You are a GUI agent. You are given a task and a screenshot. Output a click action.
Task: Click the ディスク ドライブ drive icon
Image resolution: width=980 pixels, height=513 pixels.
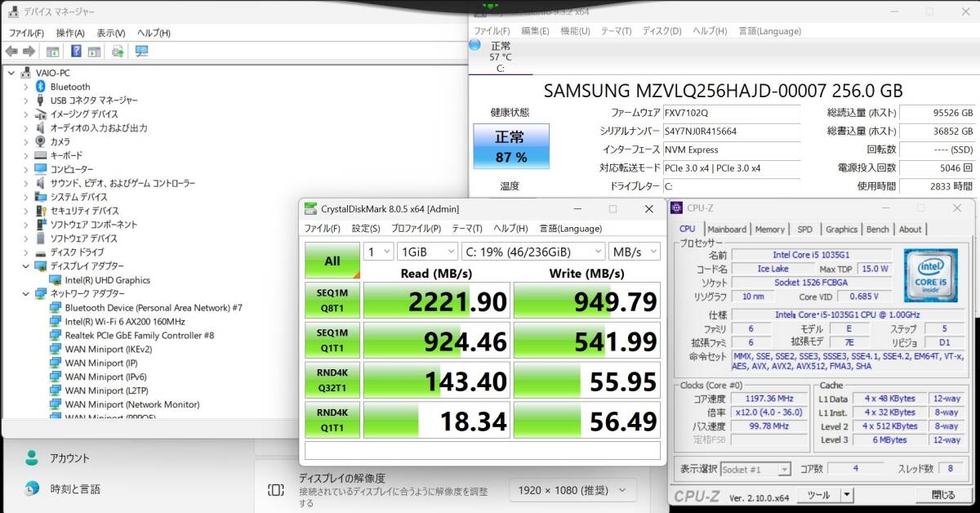click(x=40, y=252)
